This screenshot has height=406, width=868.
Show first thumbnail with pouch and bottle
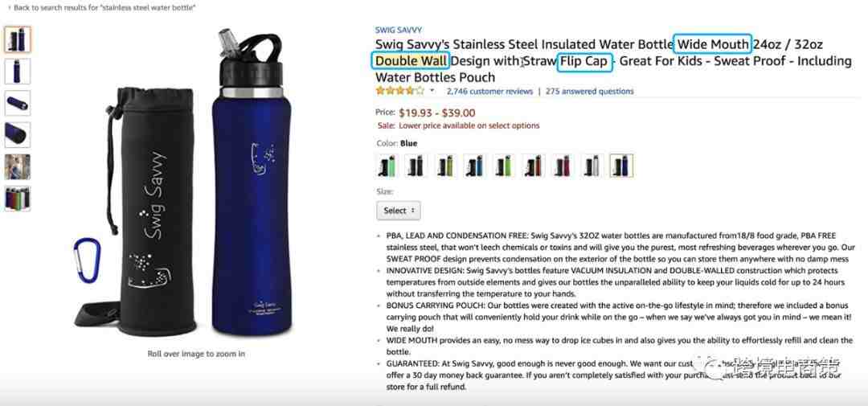pos(18,39)
